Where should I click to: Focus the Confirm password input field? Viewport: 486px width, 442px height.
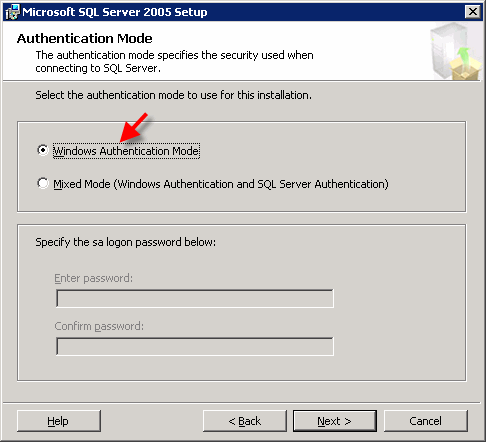pyautogui.click(x=195, y=346)
